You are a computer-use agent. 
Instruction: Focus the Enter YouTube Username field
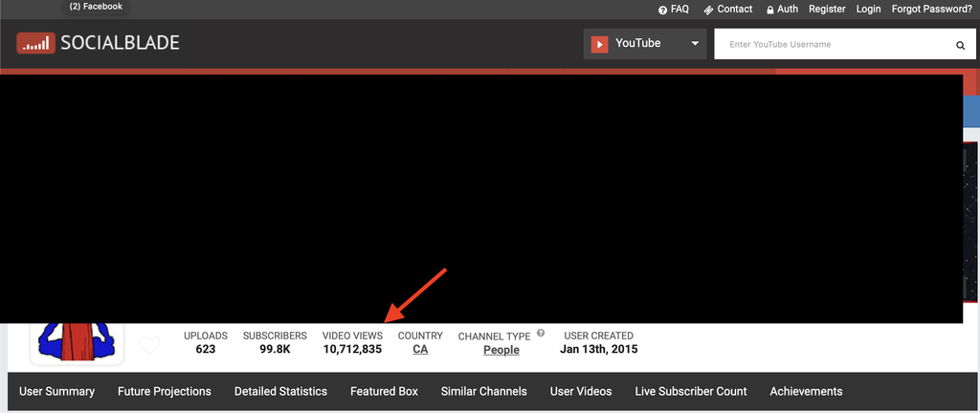coord(833,44)
